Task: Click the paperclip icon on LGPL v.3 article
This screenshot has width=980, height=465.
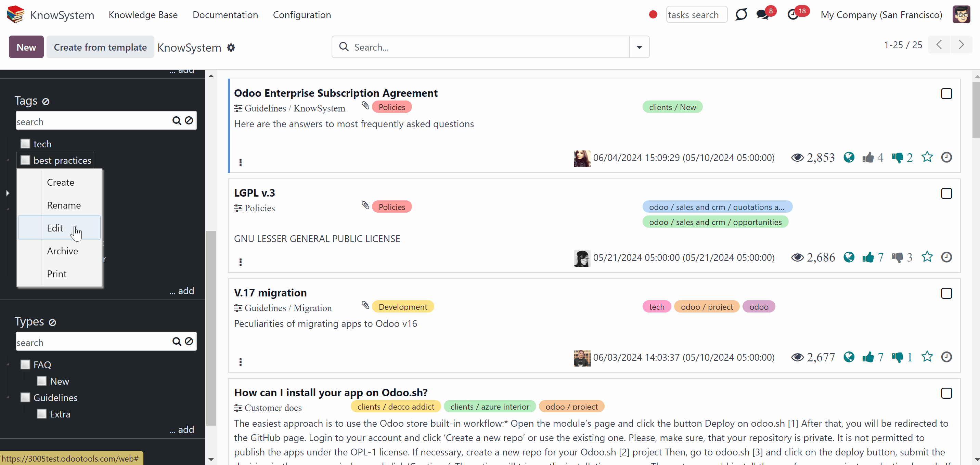Action: [365, 206]
